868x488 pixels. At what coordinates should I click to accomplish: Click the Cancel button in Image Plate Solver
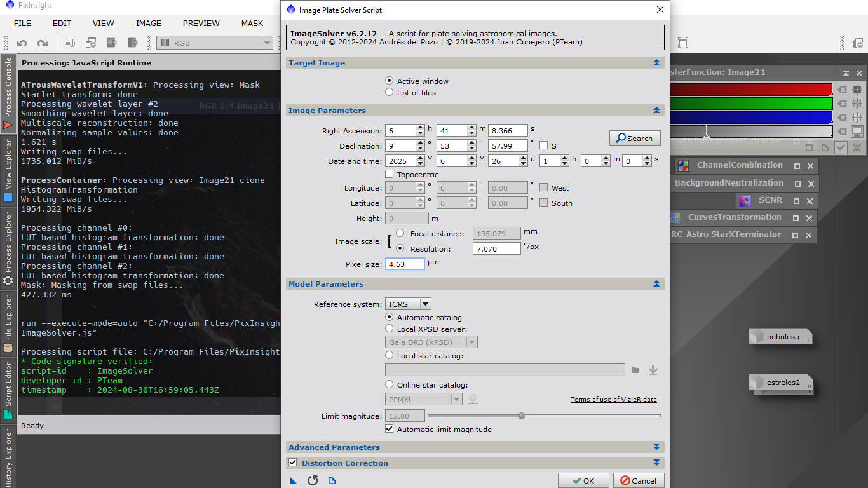(639, 481)
